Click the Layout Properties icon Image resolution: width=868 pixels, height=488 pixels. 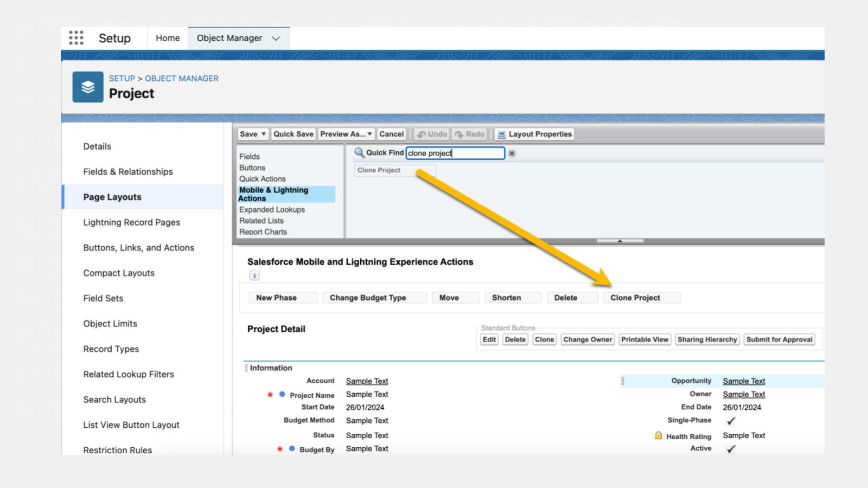[502, 134]
